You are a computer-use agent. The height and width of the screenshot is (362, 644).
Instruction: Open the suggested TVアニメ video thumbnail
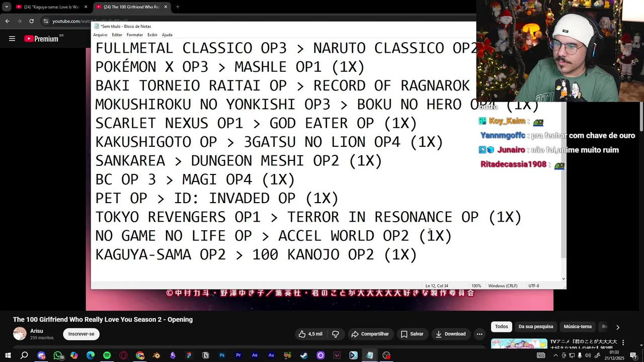pyautogui.click(x=519, y=344)
